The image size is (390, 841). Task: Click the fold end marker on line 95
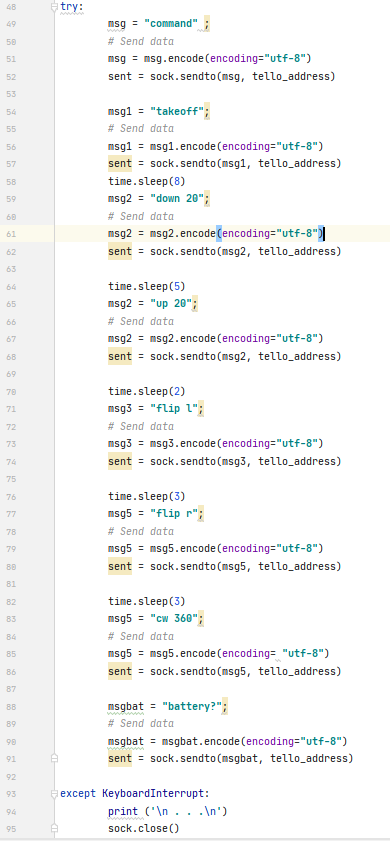tap(54, 829)
